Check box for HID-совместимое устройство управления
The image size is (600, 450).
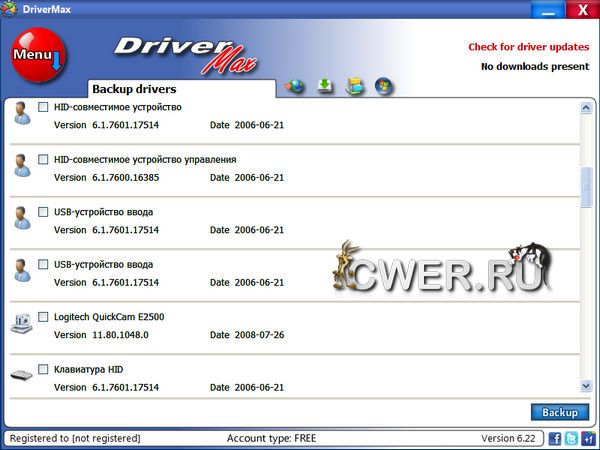pyautogui.click(x=43, y=159)
